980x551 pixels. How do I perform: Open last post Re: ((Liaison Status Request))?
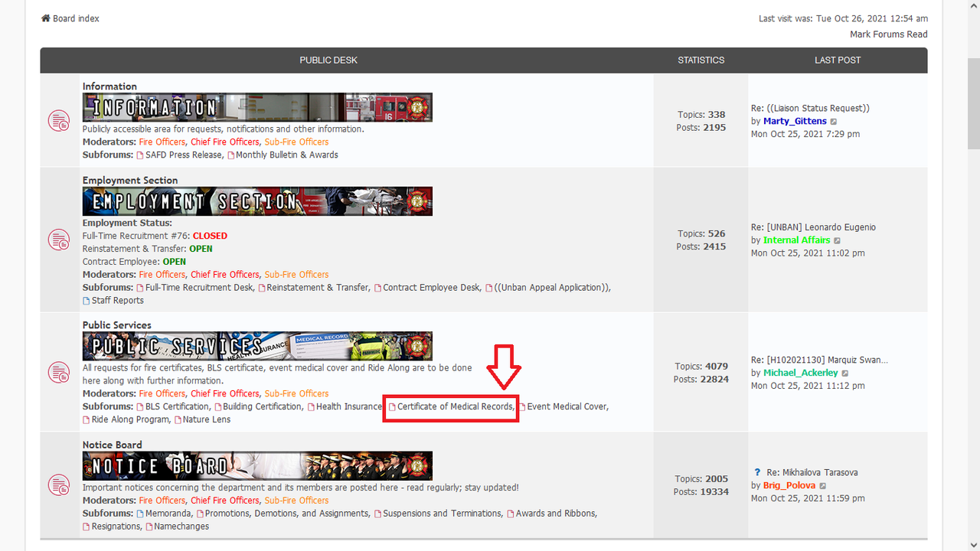click(x=810, y=108)
